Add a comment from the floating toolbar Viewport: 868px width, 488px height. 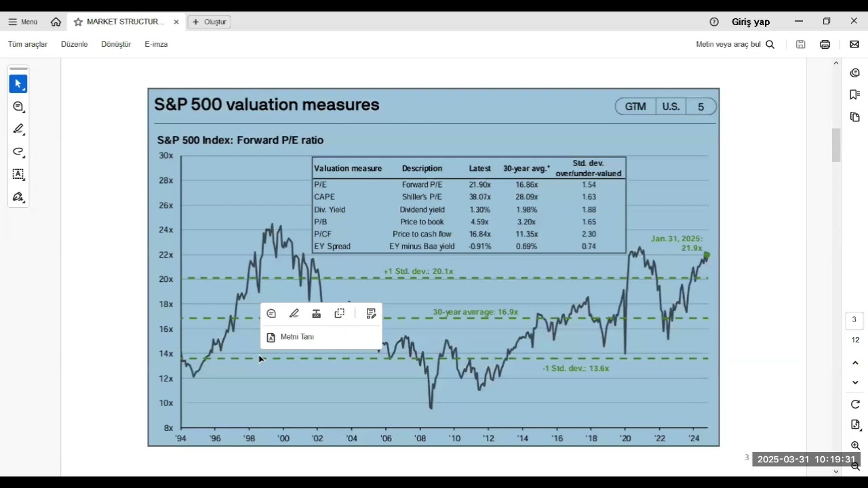point(271,313)
